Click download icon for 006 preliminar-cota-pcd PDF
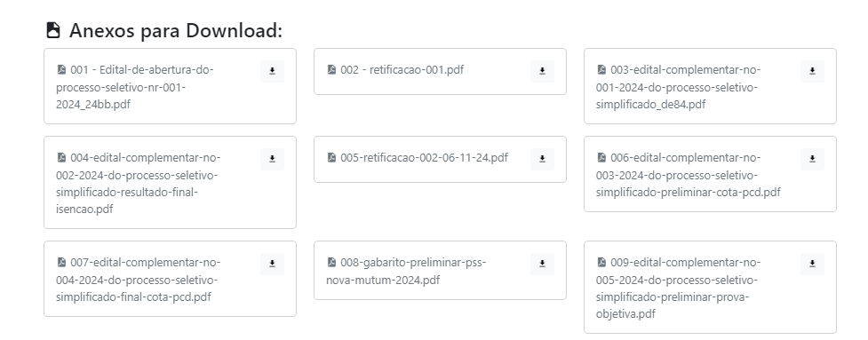Viewport: 868px width, 340px height. [x=812, y=159]
